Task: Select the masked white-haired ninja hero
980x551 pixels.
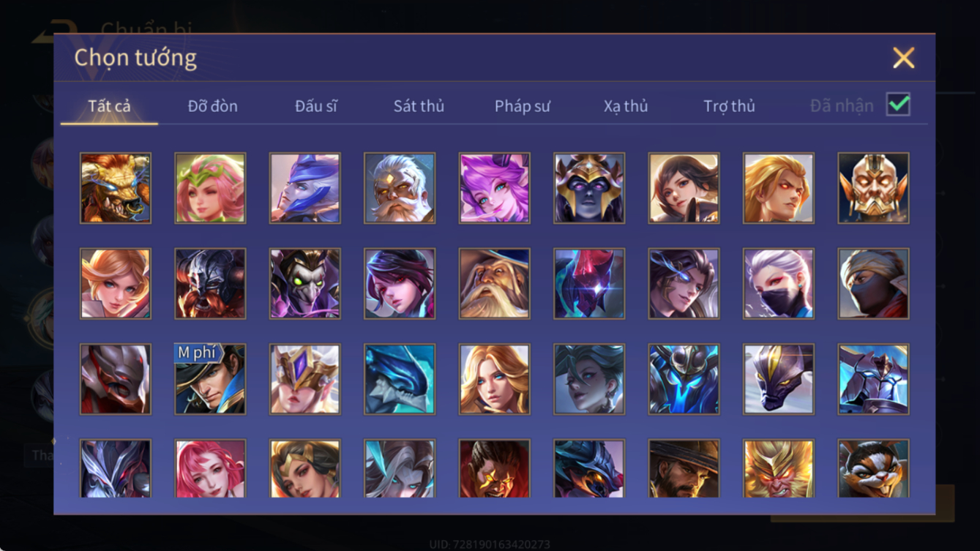Action: coord(779,283)
